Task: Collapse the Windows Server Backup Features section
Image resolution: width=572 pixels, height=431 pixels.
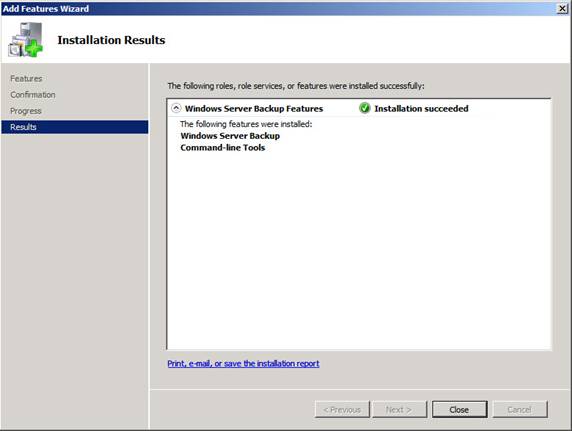Action: pos(176,108)
